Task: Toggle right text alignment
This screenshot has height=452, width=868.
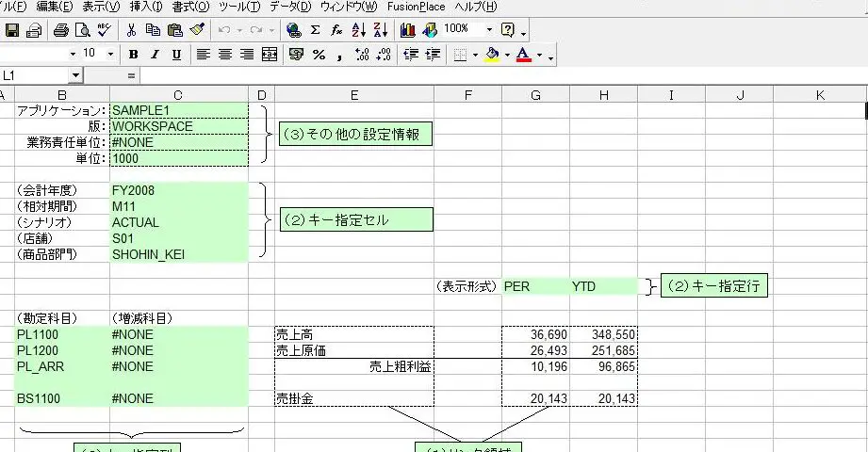Action: pyautogui.click(x=247, y=55)
